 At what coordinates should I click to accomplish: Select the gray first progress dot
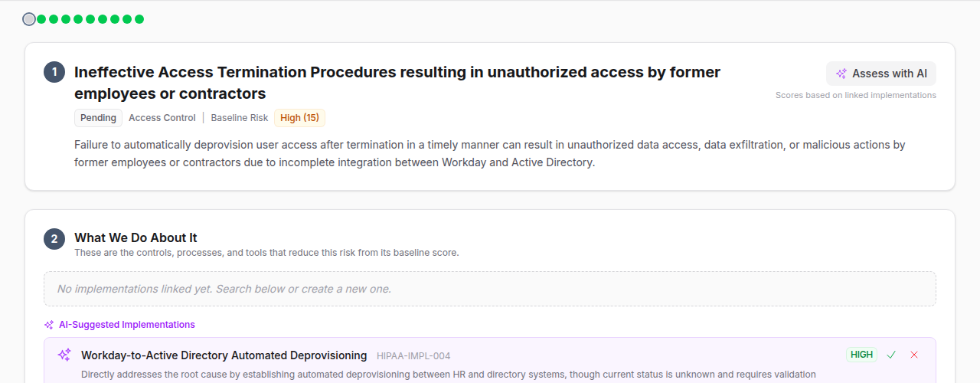point(29,19)
